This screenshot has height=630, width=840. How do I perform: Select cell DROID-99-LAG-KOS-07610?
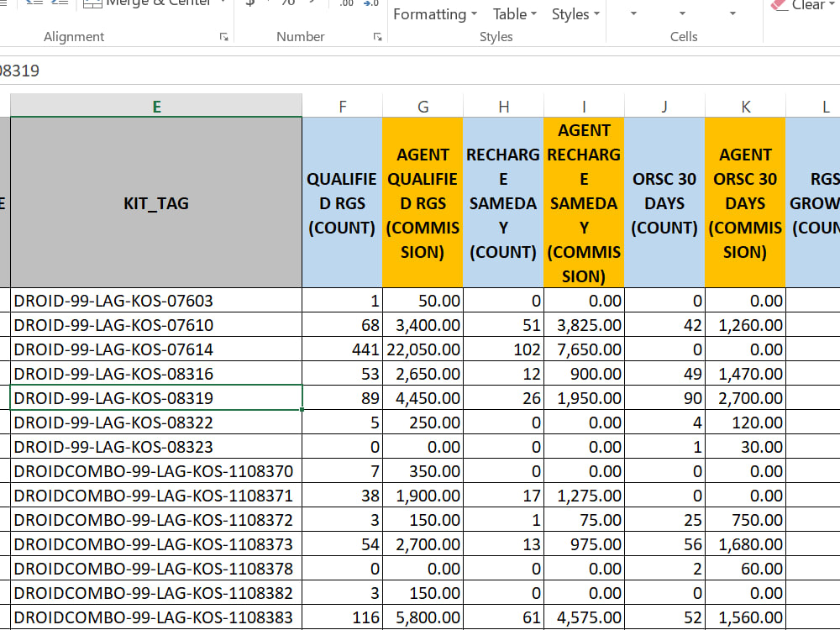(156, 324)
